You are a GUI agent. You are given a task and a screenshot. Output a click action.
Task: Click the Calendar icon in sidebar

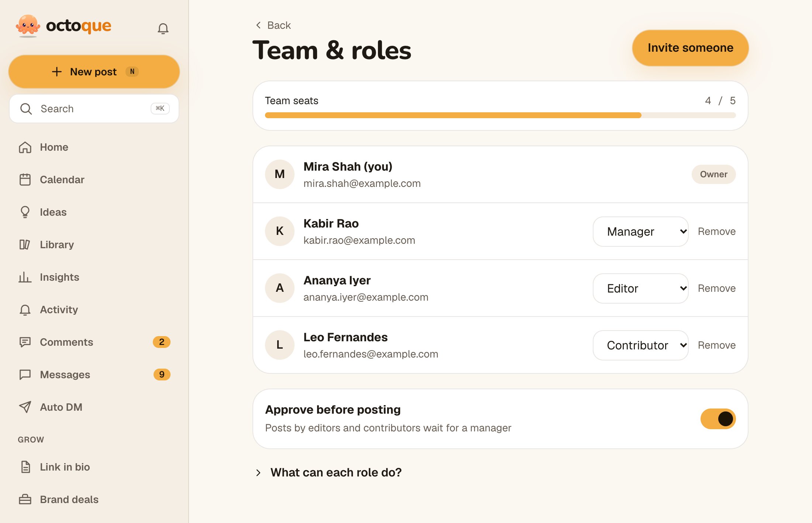(25, 180)
